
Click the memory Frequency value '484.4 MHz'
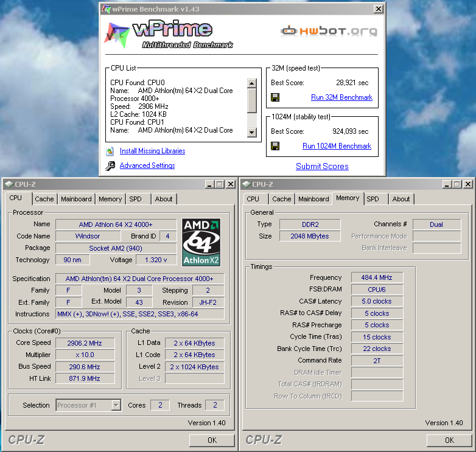point(377,277)
